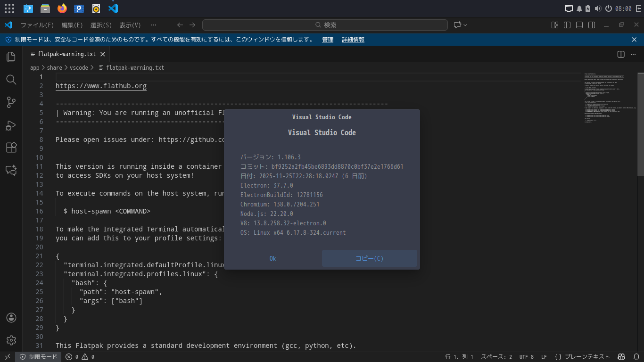This screenshot has width=644, height=362.
Task: Open the Extensions view
Action: (x=11, y=148)
